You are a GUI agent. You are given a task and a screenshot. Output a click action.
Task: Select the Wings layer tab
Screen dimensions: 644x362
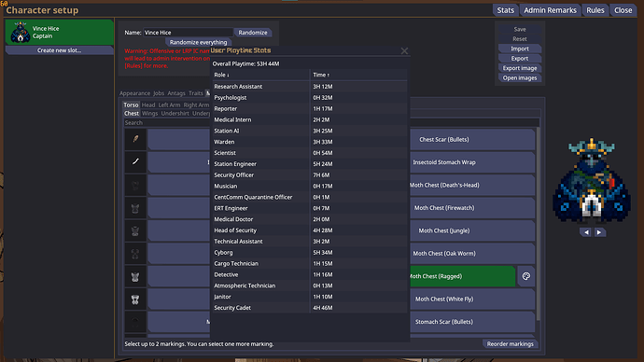click(x=149, y=113)
